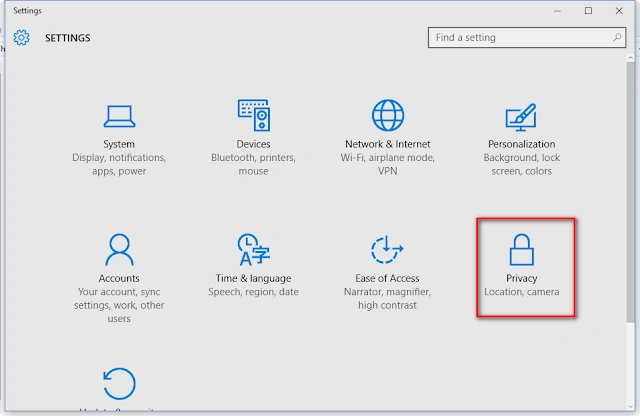This screenshot has width=640, height=416.
Task: Open the Time & language clock icon
Action: [x=253, y=249]
